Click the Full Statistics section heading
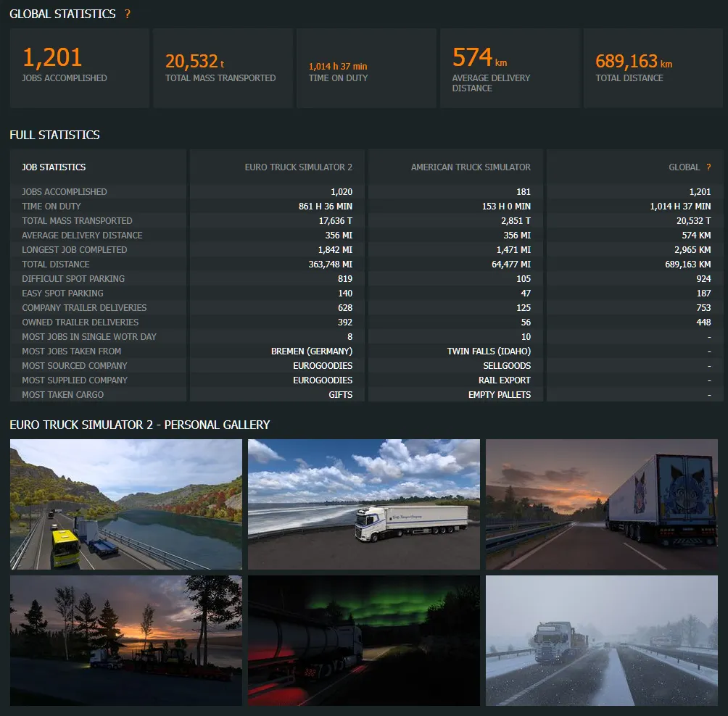Viewport: 728px width, 716px height. pyautogui.click(x=54, y=135)
